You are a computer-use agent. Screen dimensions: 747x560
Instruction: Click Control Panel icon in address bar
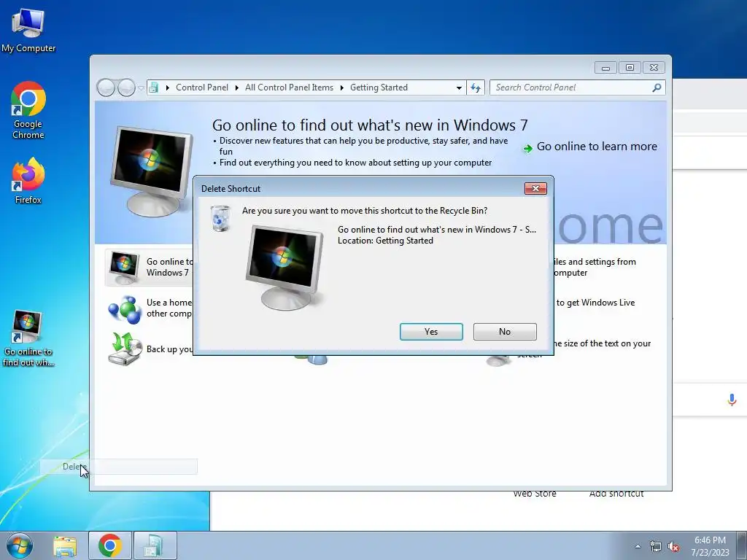tap(153, 87)
